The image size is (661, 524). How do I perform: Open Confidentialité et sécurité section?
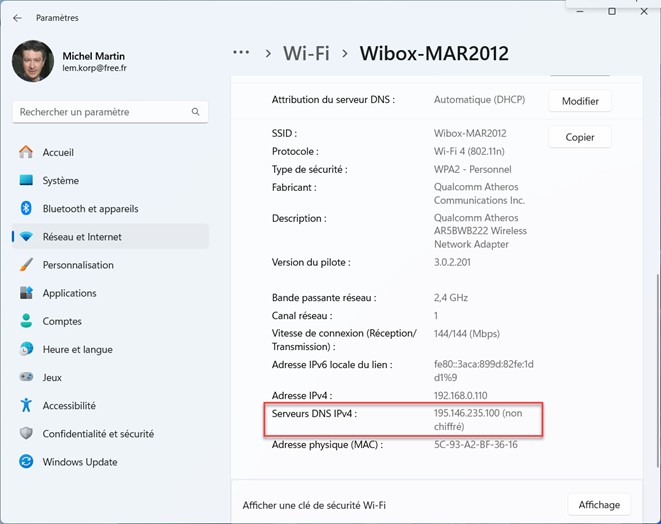[98, 434]
